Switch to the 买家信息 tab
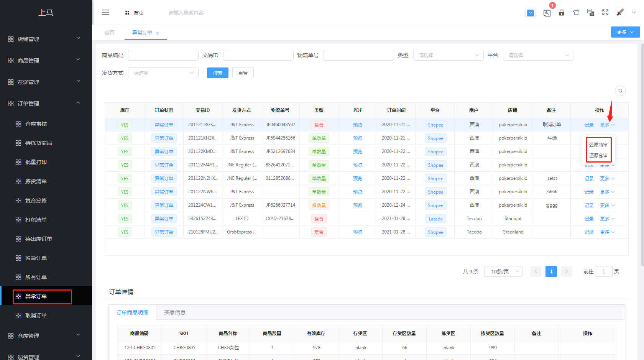 click(175, 312)
